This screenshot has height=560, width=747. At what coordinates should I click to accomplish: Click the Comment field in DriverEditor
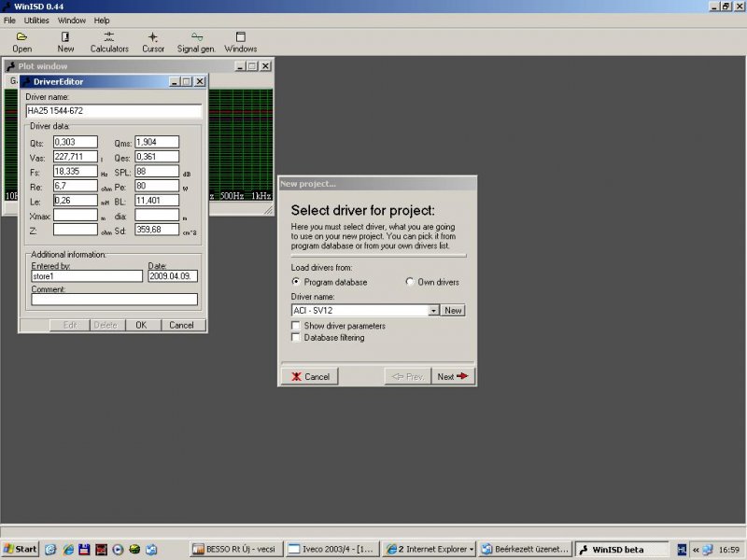pyautogui.click(x=114, y=299)
